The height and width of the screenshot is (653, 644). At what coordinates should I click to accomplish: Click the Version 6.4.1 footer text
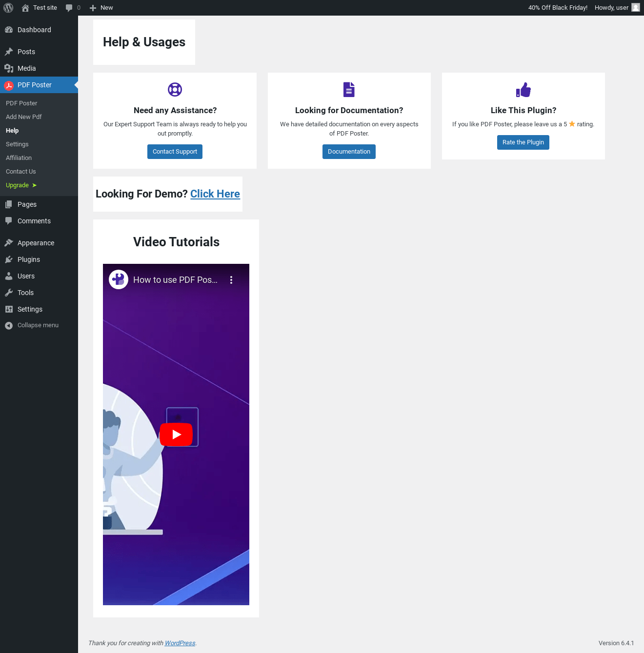[x=616, y=643]
